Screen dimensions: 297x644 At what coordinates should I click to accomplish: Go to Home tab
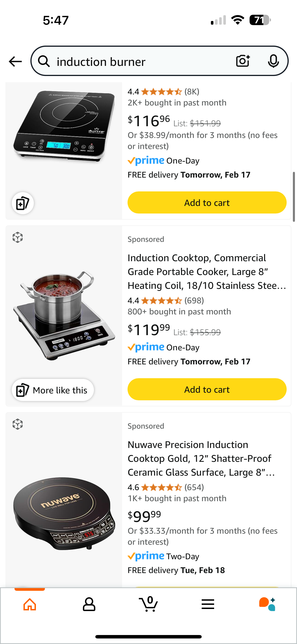click(30, 605)
